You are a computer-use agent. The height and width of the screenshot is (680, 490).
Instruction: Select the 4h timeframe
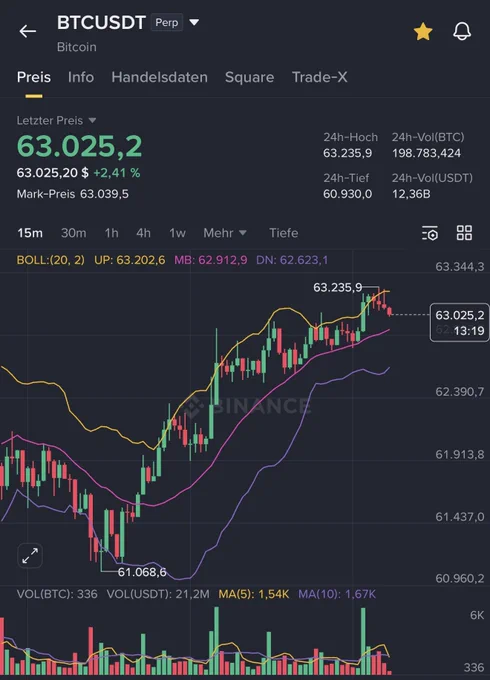143,233
